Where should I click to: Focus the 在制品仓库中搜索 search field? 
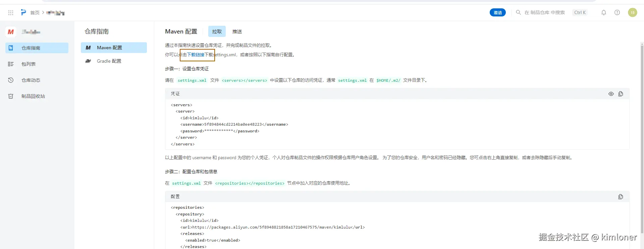[544, 12]
